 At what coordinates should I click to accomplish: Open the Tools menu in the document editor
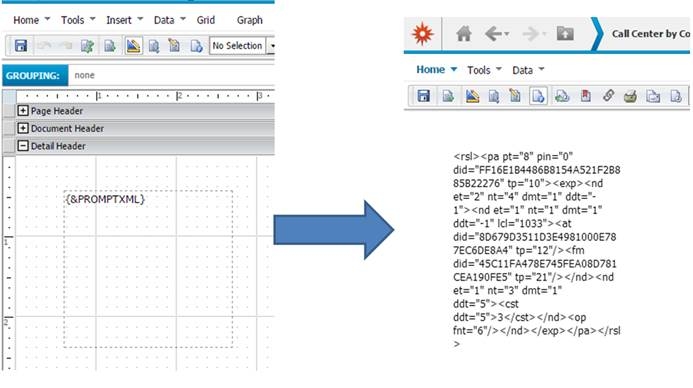pos(72,20)
